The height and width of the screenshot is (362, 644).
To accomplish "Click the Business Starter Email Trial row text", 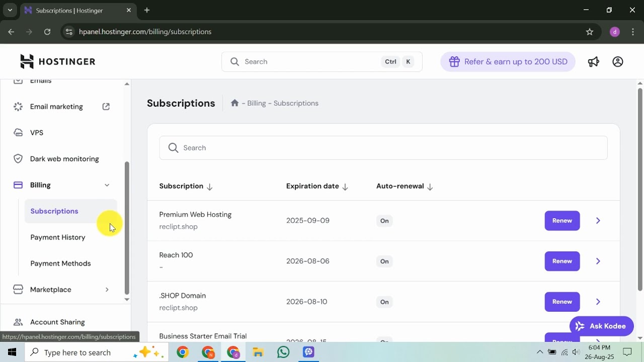I will tap(203, 336).
